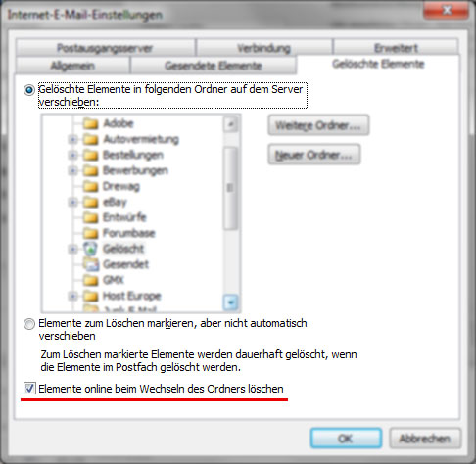Select the Gelöscht trash folder icon
Screen dimensions: 476x464
90,249
